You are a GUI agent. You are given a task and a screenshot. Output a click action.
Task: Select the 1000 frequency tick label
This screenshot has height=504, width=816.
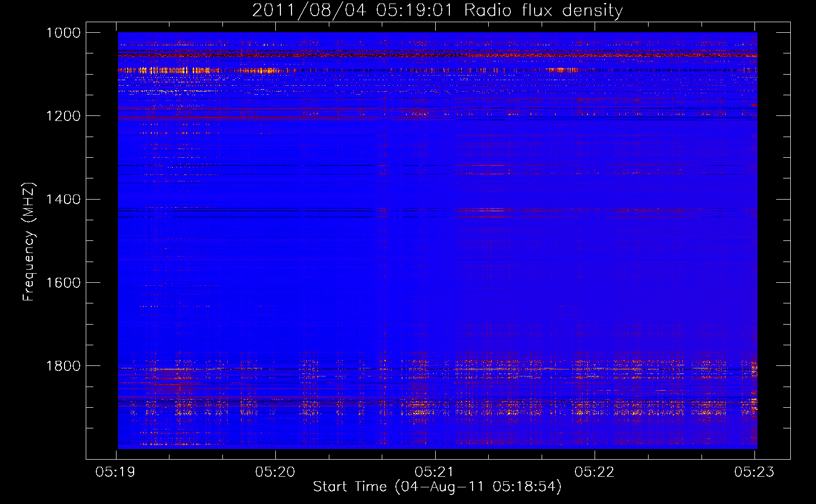coord(64,33)
